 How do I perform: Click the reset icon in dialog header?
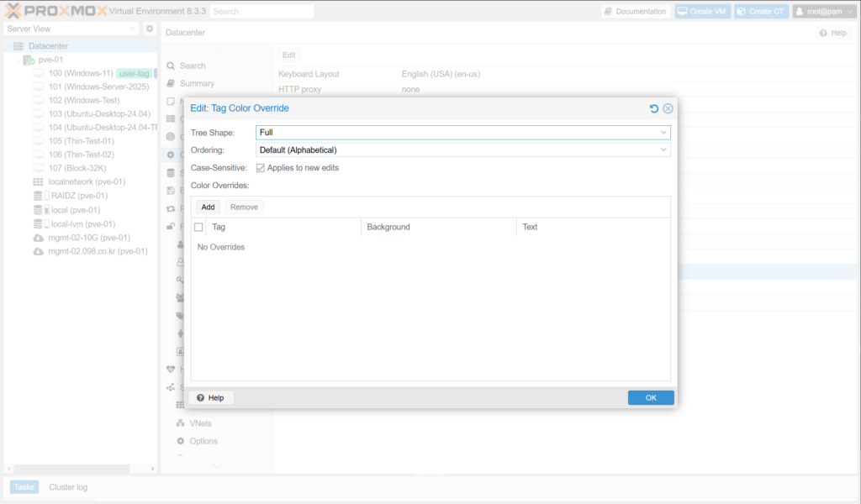(x=654, y=108)
